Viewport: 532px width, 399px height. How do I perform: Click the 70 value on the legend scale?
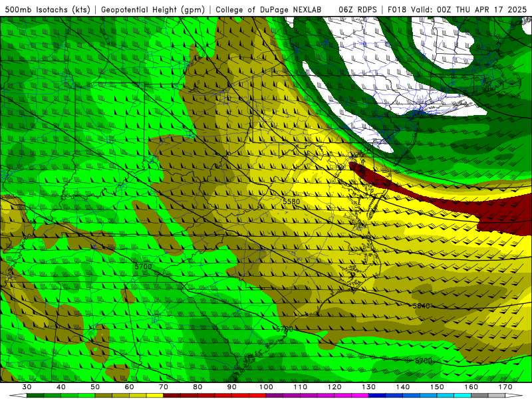coord(164,387)
